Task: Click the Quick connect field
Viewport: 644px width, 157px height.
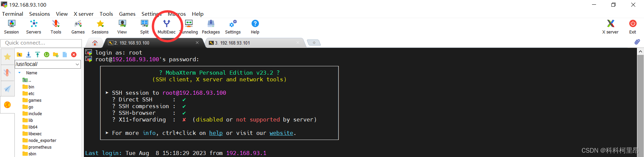Action: click(x=41, y=43)
